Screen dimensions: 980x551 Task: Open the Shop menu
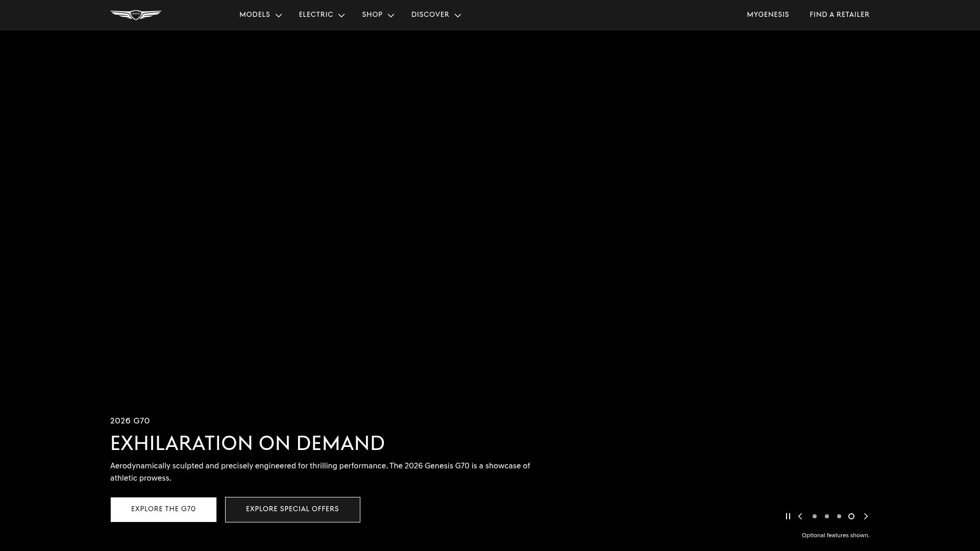372,15
